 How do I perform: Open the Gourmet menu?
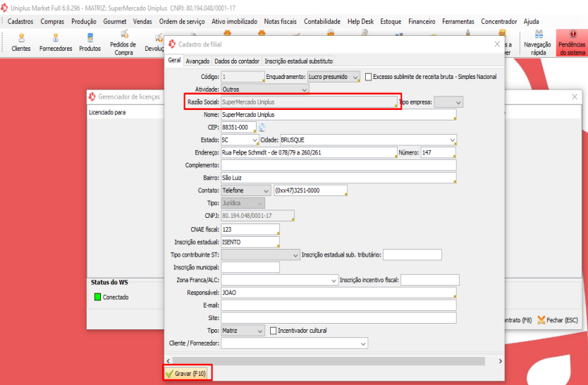115,21
